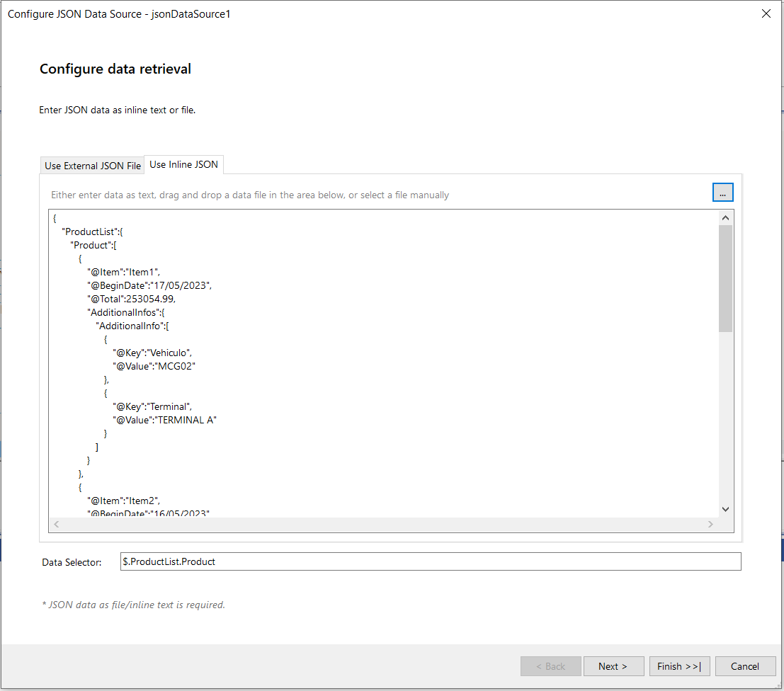784x691 pixels.
Task: Click the JSON editor's scroll up arrow
Action: [725, 218]
